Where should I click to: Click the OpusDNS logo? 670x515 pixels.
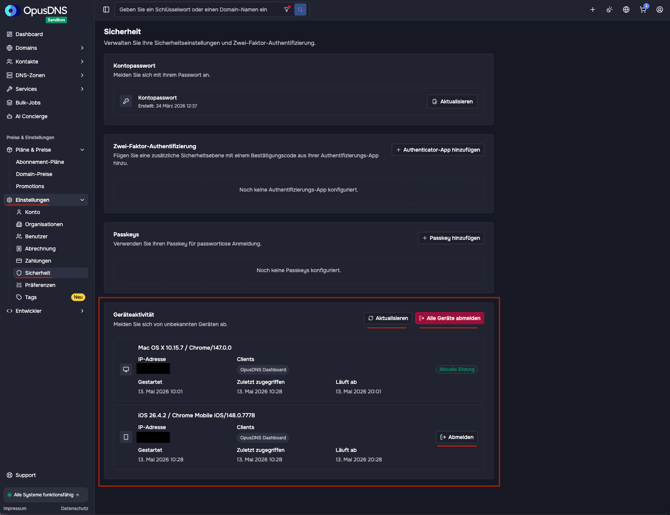36,10
